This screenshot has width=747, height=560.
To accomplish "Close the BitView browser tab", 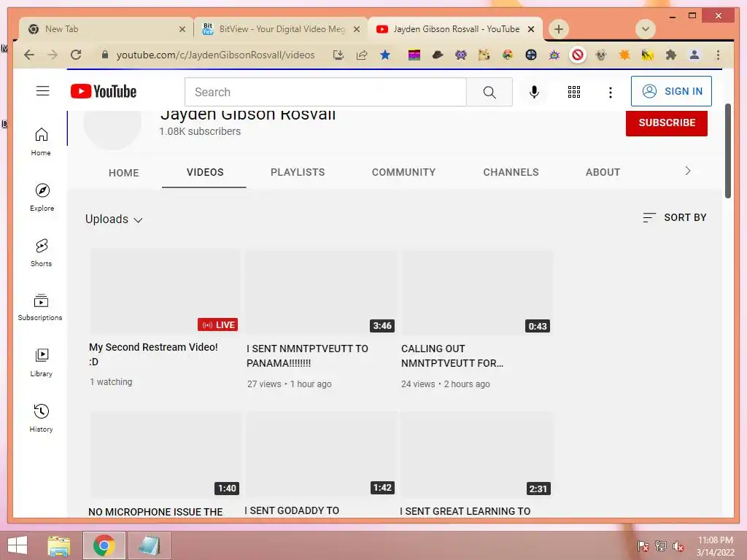I will tap(356, 29).
